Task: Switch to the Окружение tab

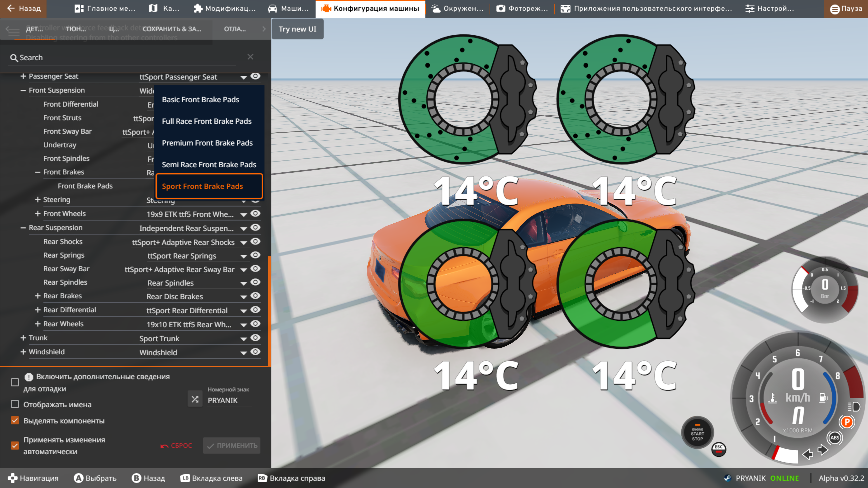Action: [x=458, y=8]
